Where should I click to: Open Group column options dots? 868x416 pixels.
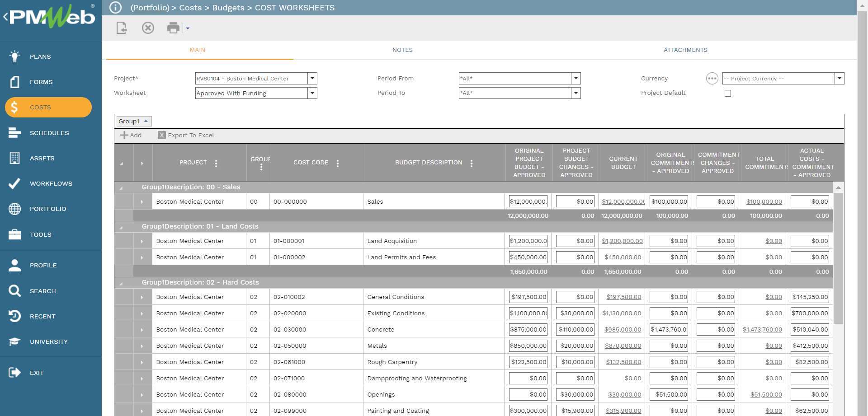[261, 167]
